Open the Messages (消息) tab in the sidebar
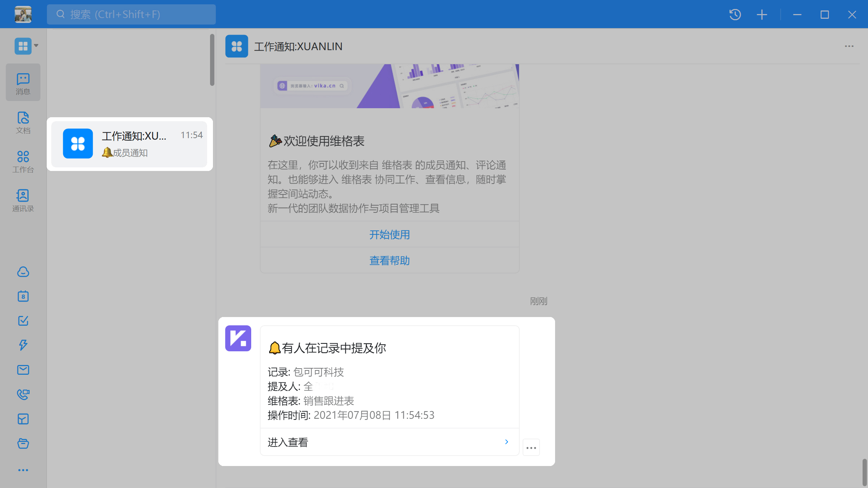868x488 pixels. coord(23,83)
